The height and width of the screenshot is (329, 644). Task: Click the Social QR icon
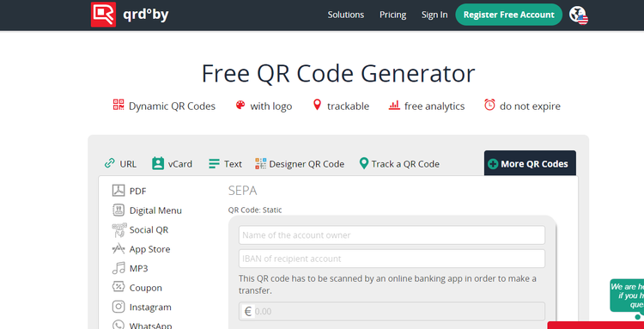click(x=119, y=229)
